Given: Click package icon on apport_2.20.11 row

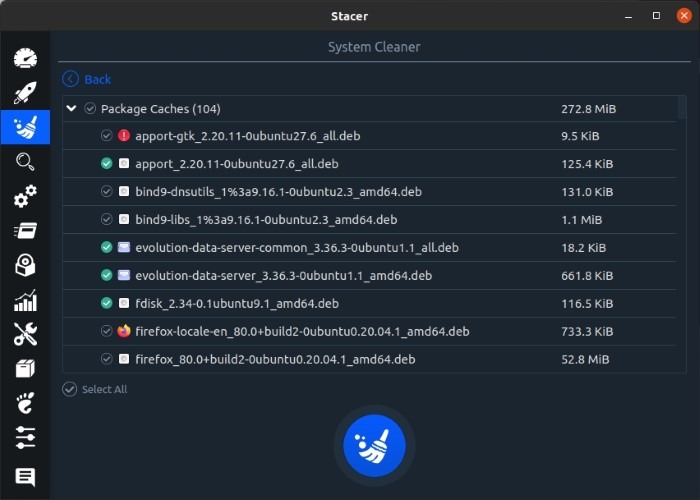Looking at the screenshot, I should point(124,163).
